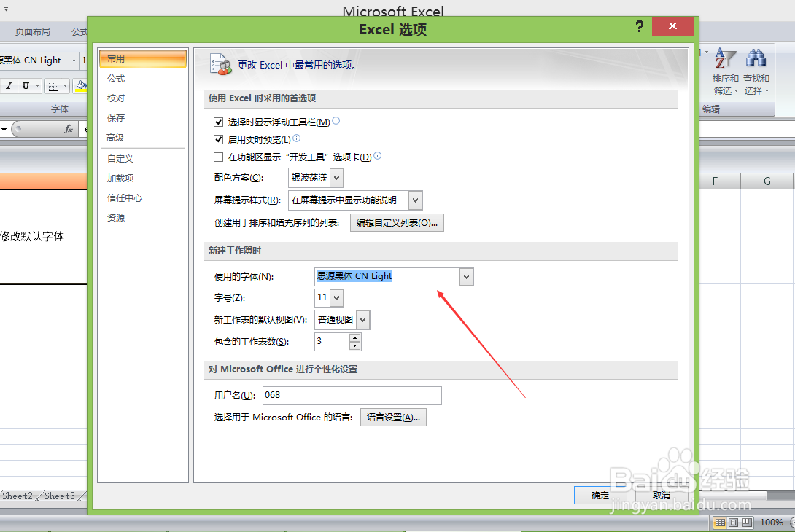795x532 pixels.
Task: Switch to Sheet2 worksheet tab
Action: [x=18, y=496]
